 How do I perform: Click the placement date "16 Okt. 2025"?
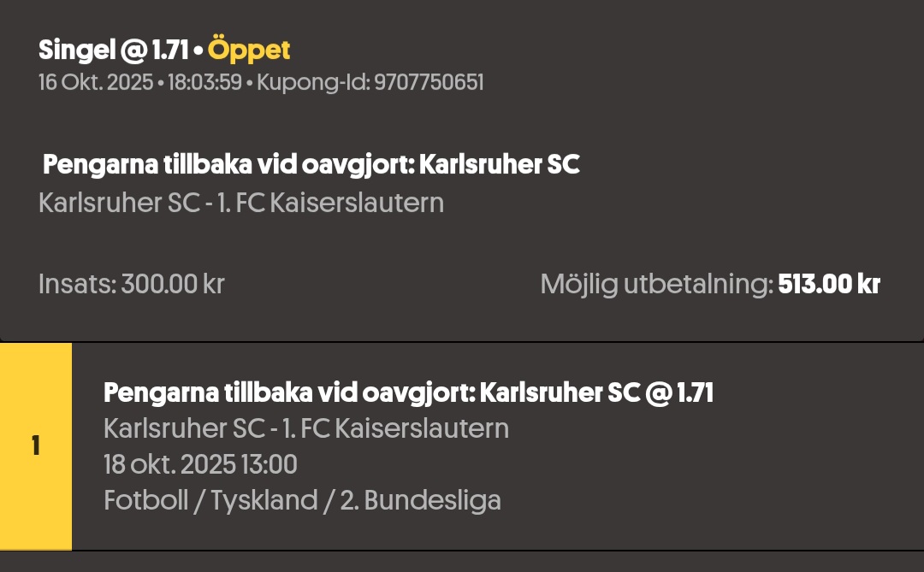click(x=95, y=83)
